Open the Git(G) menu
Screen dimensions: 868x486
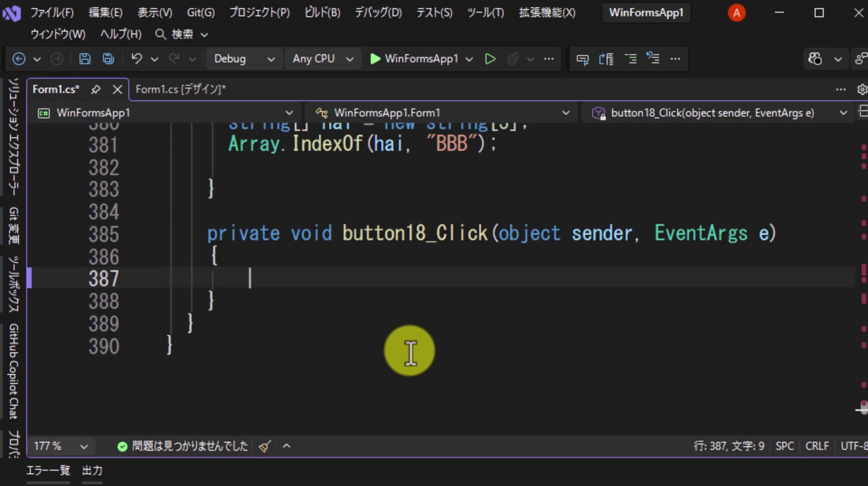[201, 13]
